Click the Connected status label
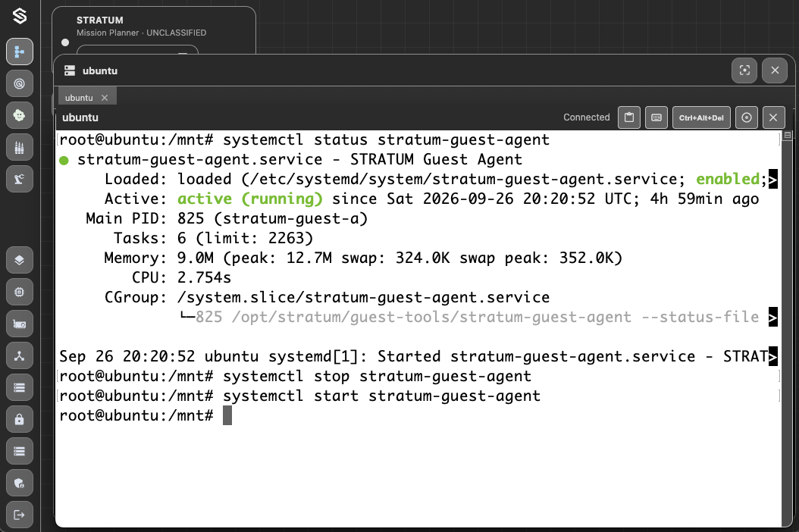This screenshot has height=532, width=799. click(586, 117)
